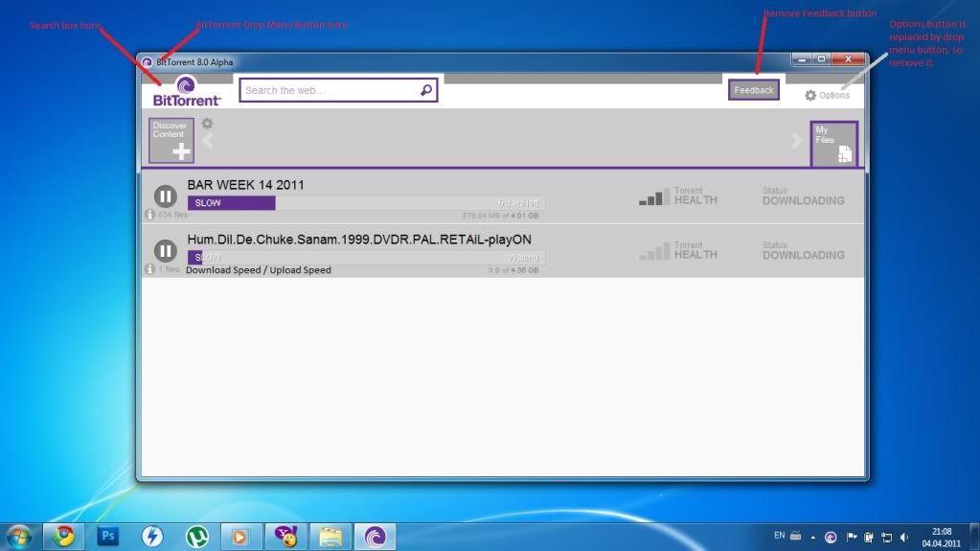Open the volume speaker icon
The height and width of the screenshot is (551, 980).
(x=903, y=538)
